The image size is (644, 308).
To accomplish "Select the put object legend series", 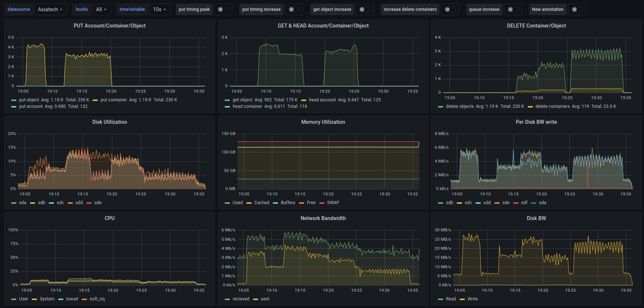I will coord(29,100).
